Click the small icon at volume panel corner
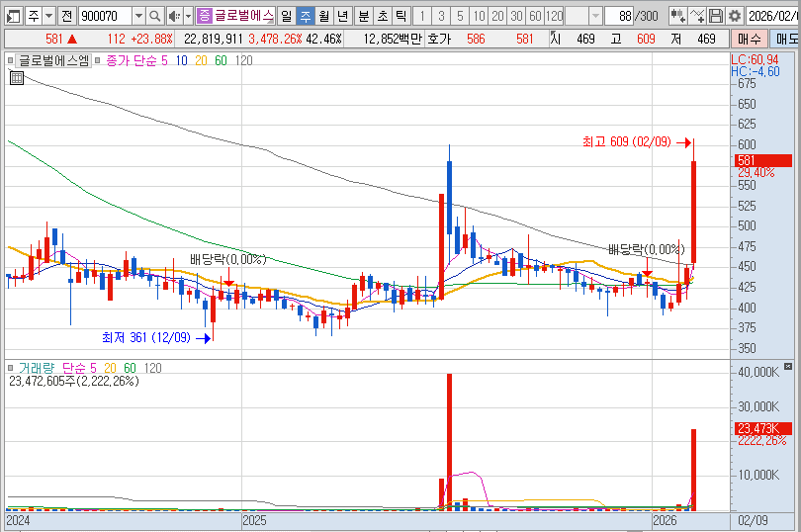The height and width of the screenshot is (532, 801). click(788, 366)
